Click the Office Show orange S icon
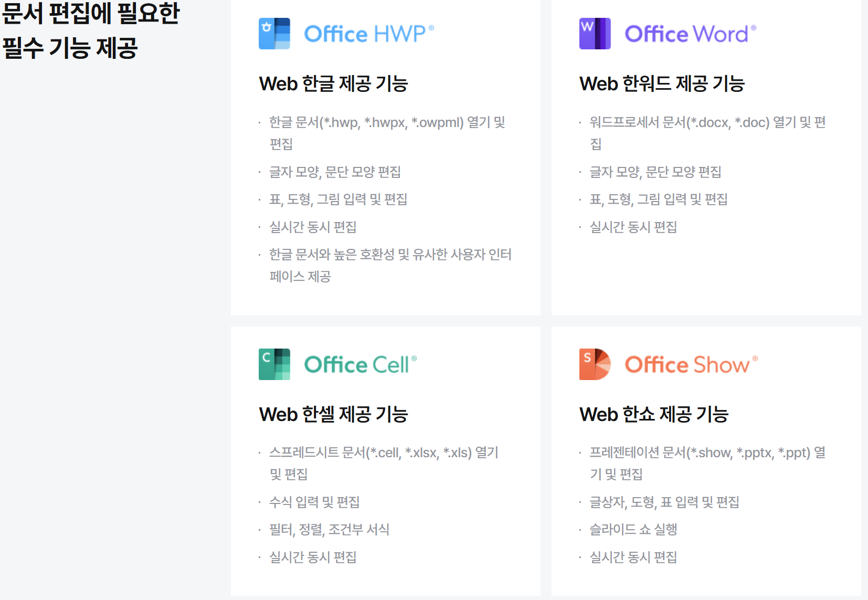868x600 pixels. [595, 364]
